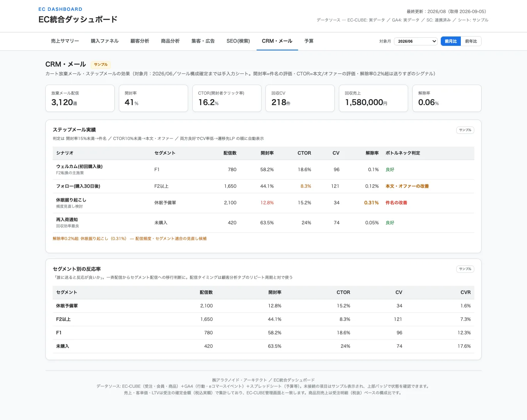
Task: Click the 未購入 row in segment table
Action: tap(263, 346)
